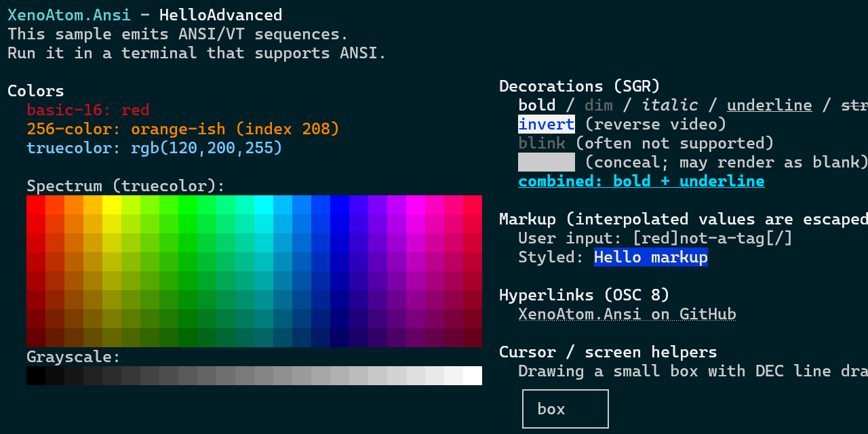The height and width of the screenshot is (434, 868).
Task: Click the underline decoration sample
Action: (x=769, y=104)
